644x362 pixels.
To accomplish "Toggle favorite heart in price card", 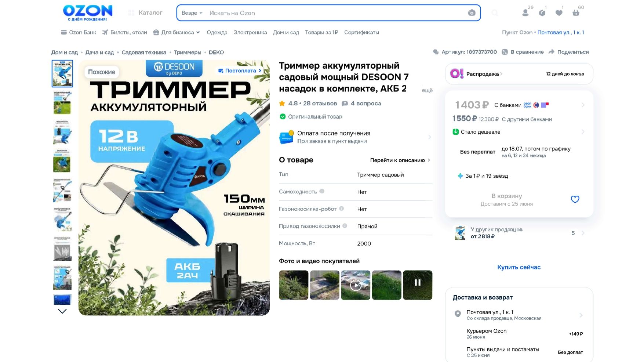I will click(x=575, y=199).
